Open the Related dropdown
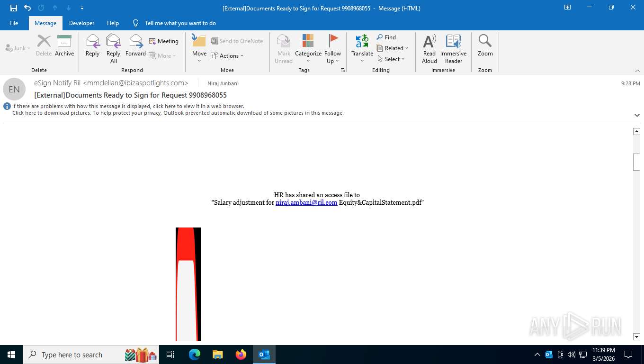644x364 pixels. pos(393,48)
